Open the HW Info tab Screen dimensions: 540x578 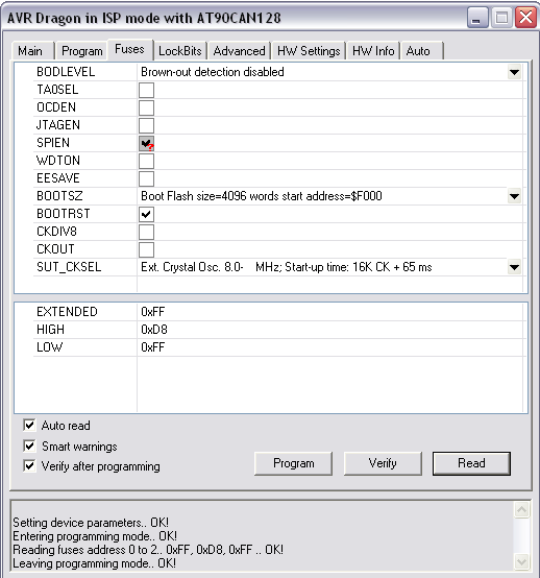[x=373, y=51]
